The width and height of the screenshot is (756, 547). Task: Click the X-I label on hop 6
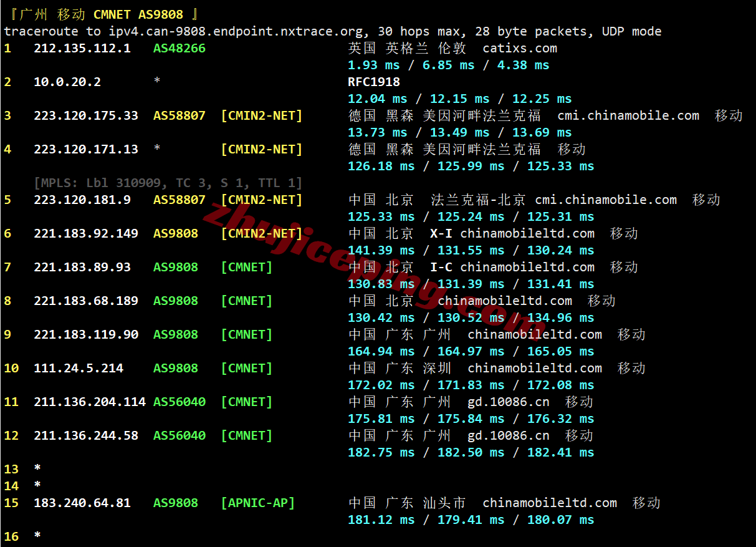tap(441, 233)
